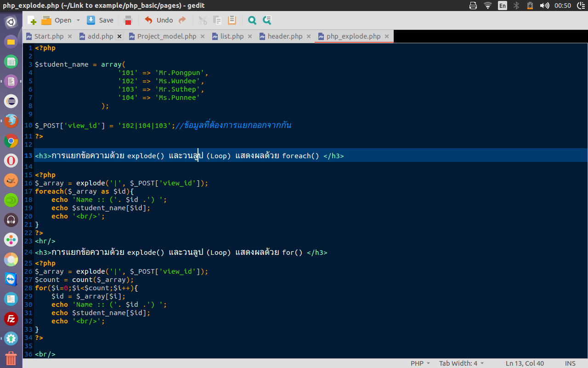Open Find and Replace

tap(266, 20)
